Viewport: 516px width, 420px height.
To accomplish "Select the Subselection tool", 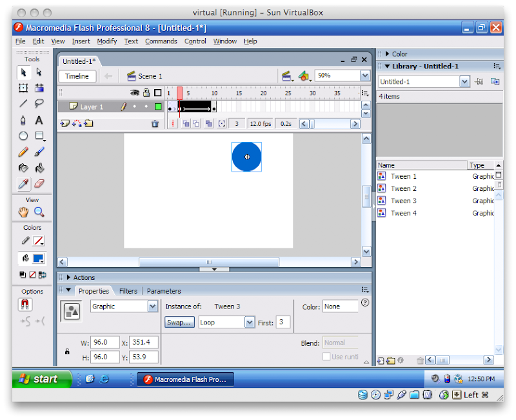I will [x=39, y=72].
